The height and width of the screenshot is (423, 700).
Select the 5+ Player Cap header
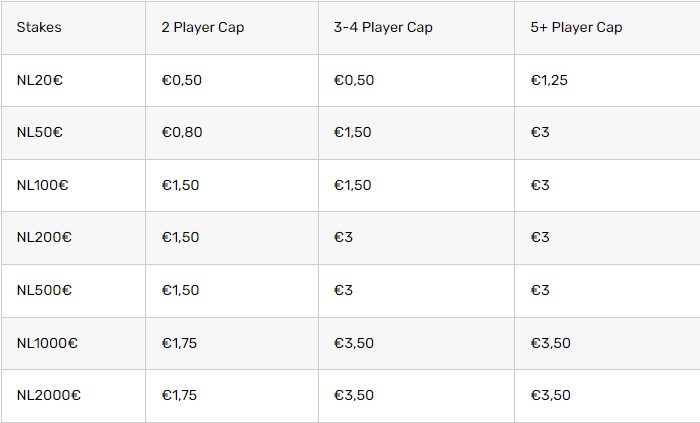click(576, 27)
